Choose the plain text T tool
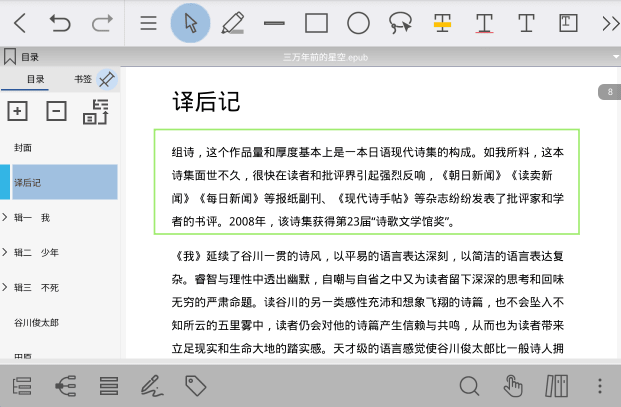Screen dimensions: 621x407 point(526,23)
